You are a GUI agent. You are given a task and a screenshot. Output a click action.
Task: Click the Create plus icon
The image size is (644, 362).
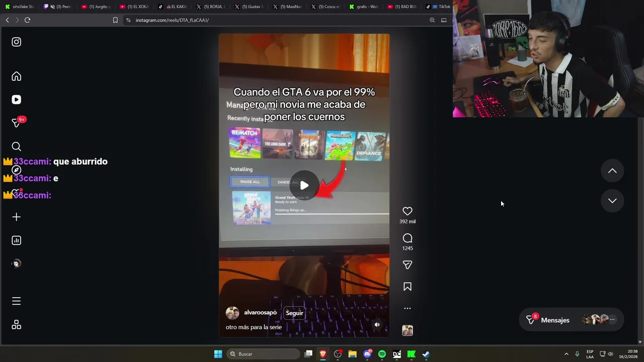click(x=17, y=217)
